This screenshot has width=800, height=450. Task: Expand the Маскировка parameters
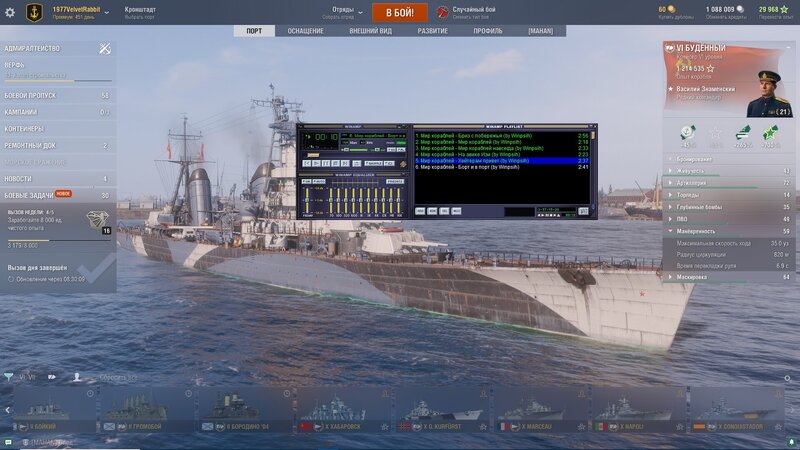point(729,277)
